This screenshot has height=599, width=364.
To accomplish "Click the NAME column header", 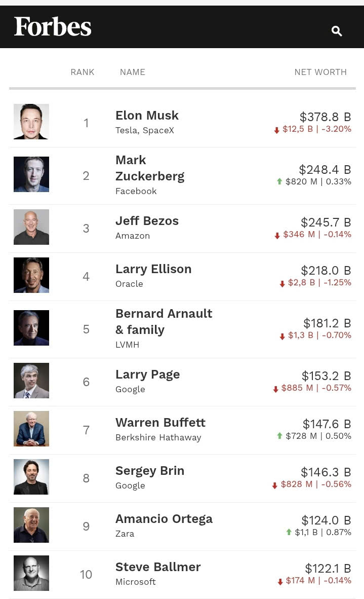I will click(132, 72).
